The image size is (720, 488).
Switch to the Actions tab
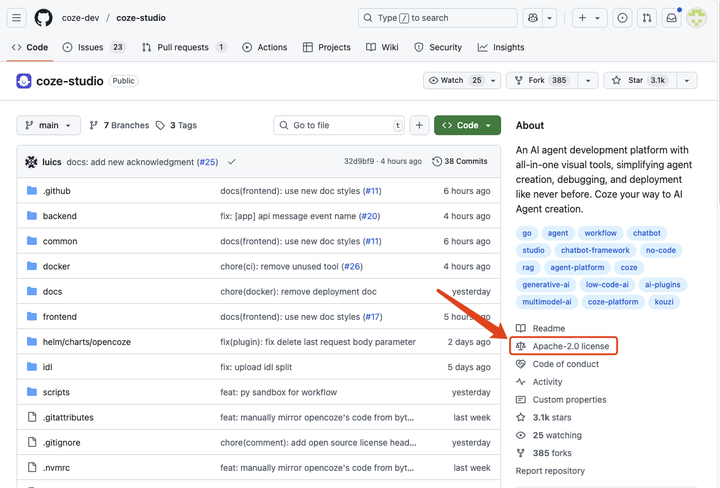[264, 47]
